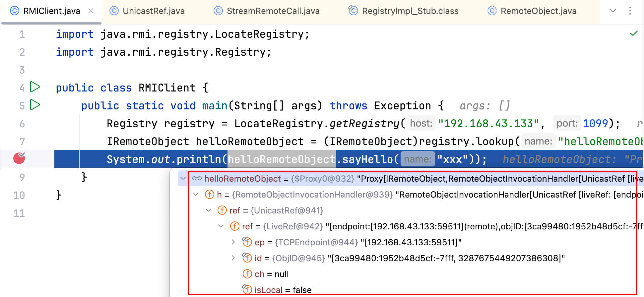The height and width of the screenshot is (297, 644).
Task: Collapse the LiveRef ref node
Action: tap(221, 226)
